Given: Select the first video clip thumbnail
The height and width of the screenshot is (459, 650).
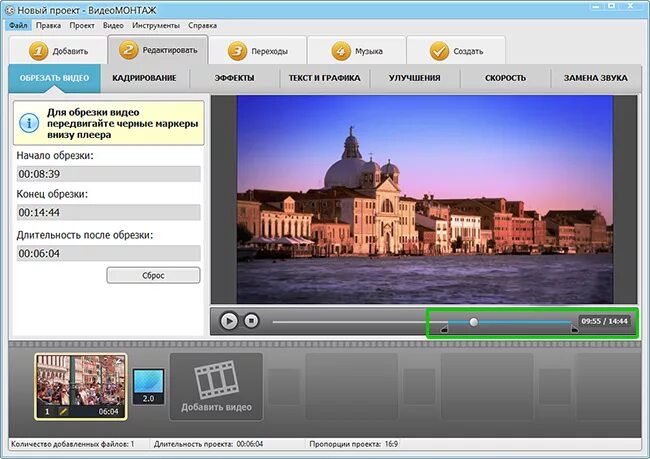Looking at the screenshot, I should 81,386.
